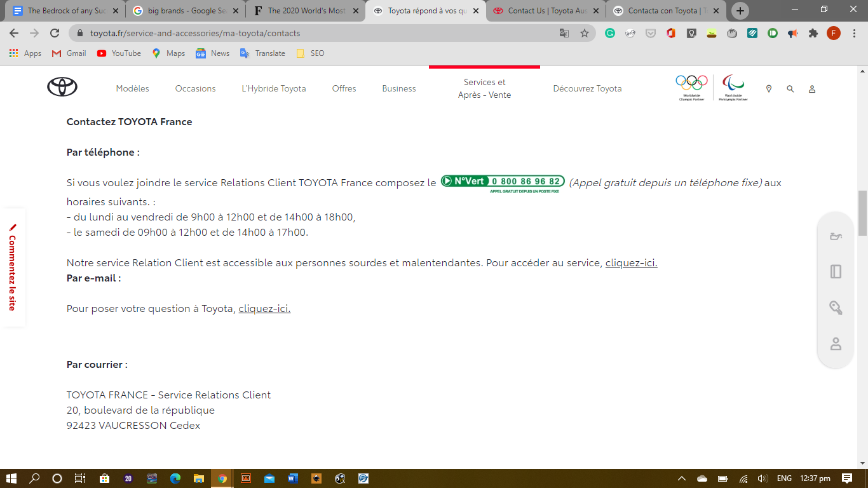868x488 pixels.
Task: Bookmark this page with the star icon
Action: point(585,33)
